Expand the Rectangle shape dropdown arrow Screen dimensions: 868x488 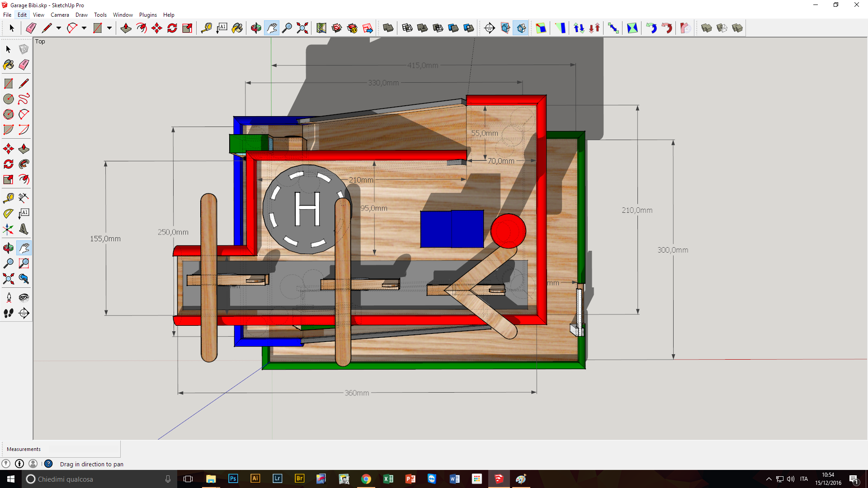[109, 28]
